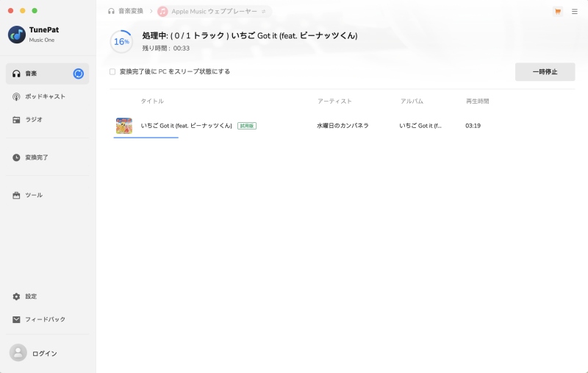The height and width of the screenshot is (373, 588).
Task: Select the track title いちご Got it (feat. ピーナッツくん)
Action: (x=187, y=126)
